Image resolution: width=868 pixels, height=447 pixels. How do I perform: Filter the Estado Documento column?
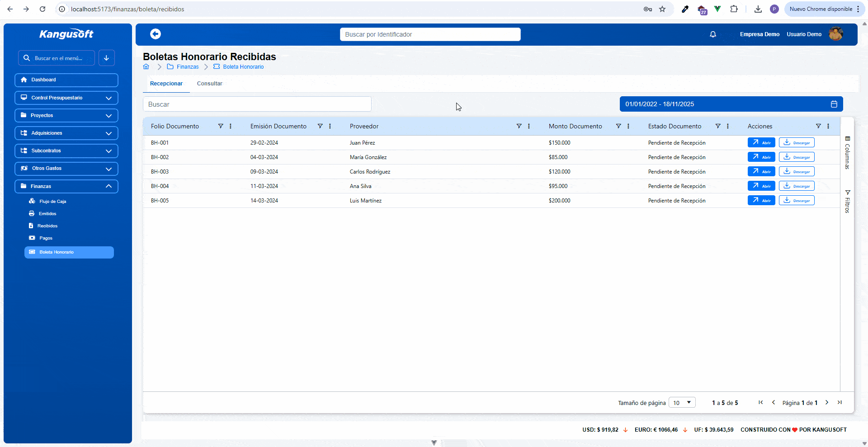[718, 126]
